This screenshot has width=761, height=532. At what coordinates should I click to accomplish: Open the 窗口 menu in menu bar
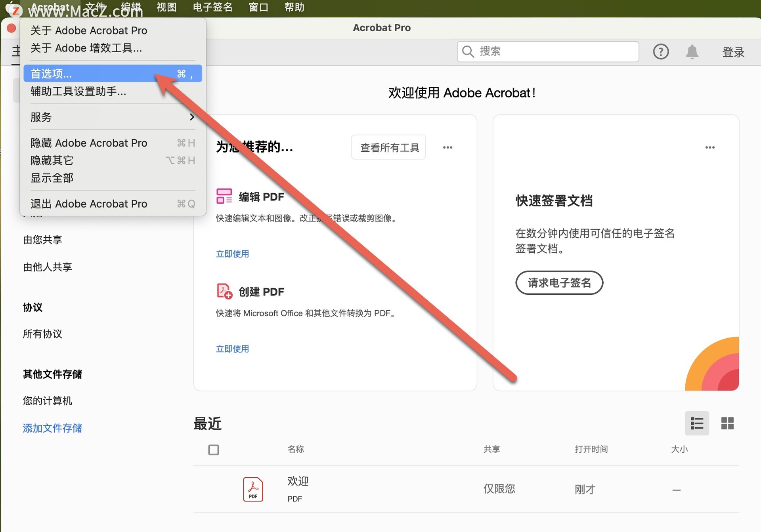click(x=258, y=7)
